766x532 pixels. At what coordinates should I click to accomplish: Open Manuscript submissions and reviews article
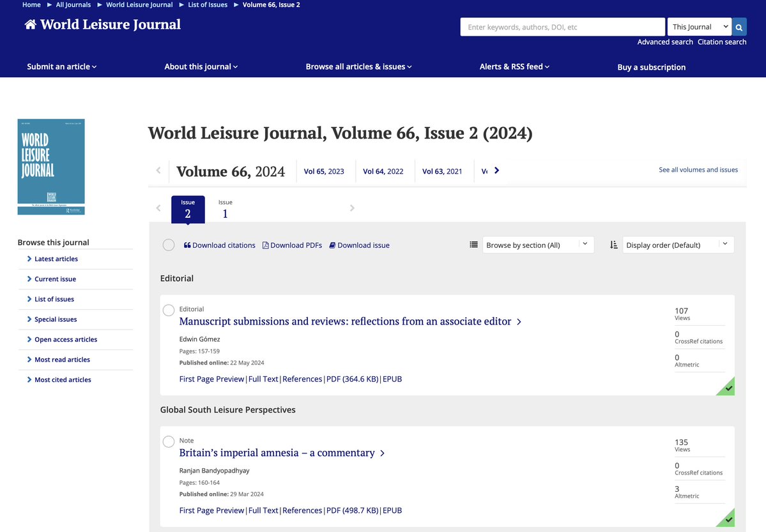[x=345, y=321]
